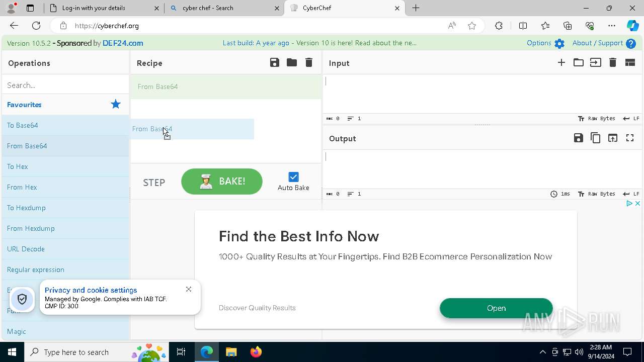Image resolution: width=644 pixels, height=362 pixels.
Task: Click the STEP button
Action: tap(154, 183)
